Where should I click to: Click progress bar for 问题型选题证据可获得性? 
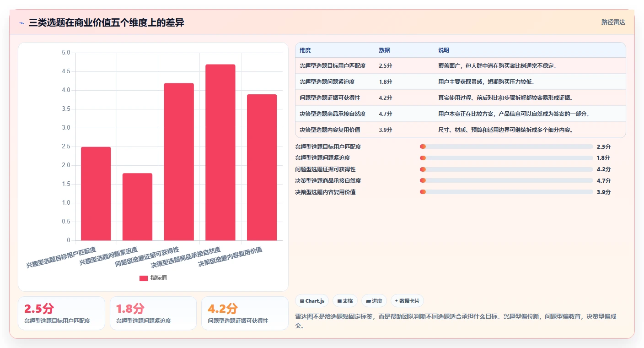[x=506, y=169]
